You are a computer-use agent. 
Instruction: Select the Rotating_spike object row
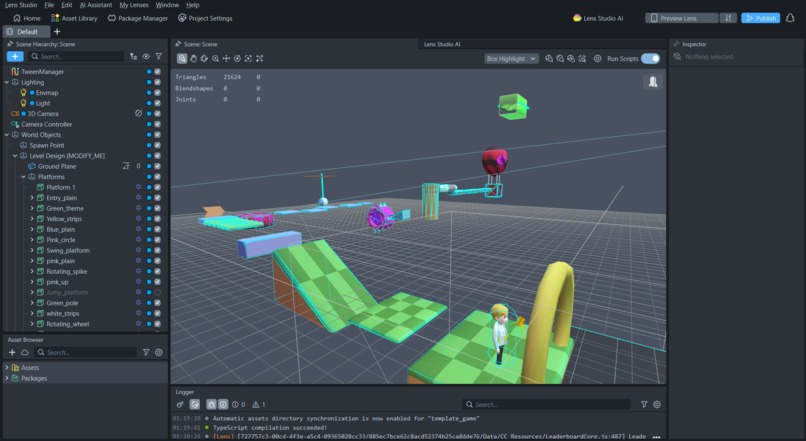[85, 271]
